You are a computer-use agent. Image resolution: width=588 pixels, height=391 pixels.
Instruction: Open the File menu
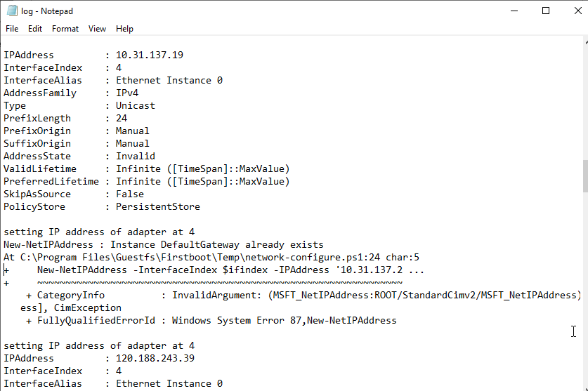click(12, 29)
